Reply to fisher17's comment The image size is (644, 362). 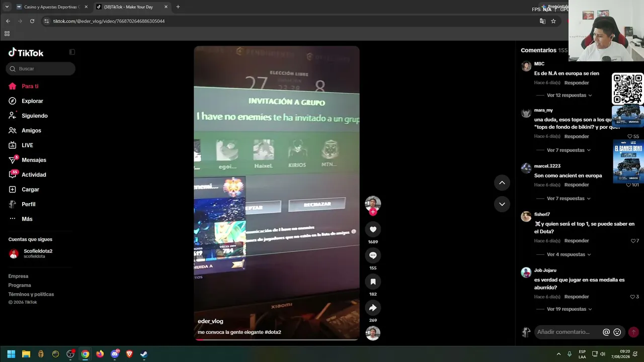click(x=577, y=241)
